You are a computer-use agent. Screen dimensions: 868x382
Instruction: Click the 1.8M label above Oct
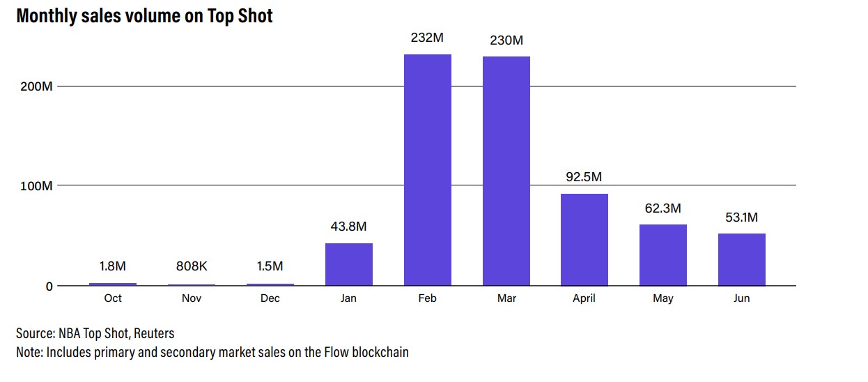coord(112,266)
